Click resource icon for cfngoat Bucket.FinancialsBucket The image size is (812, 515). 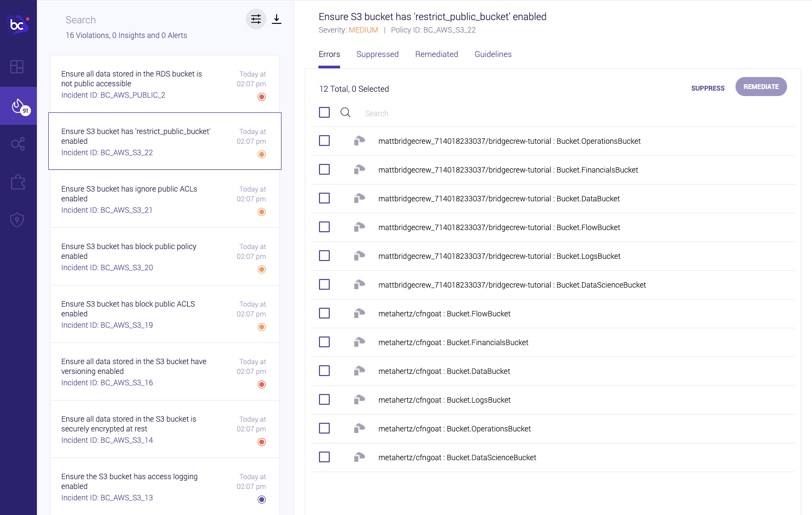coord(359,342)
